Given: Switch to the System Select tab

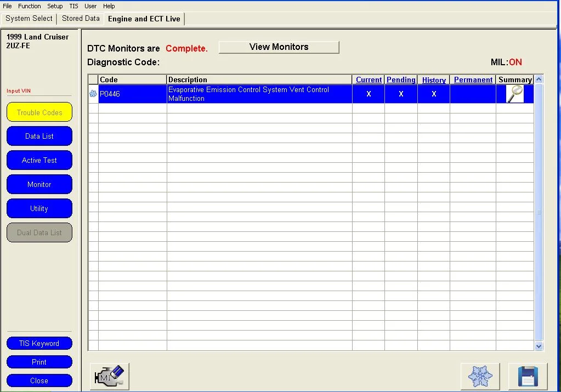Looking at the screenshot, I should tap(29, 18).
